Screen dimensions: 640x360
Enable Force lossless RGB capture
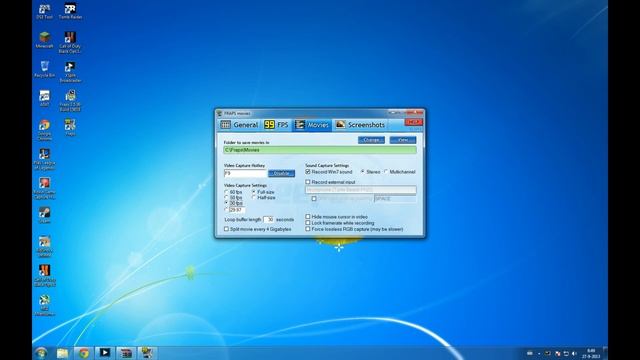point(308,229)
